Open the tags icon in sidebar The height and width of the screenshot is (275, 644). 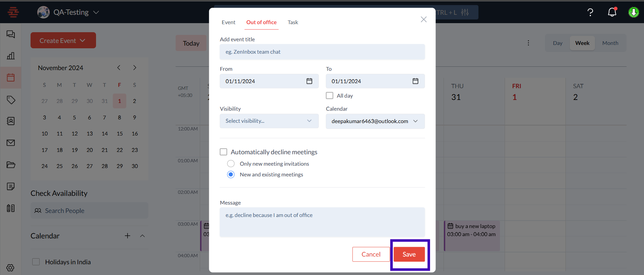(x=11, y=100)
